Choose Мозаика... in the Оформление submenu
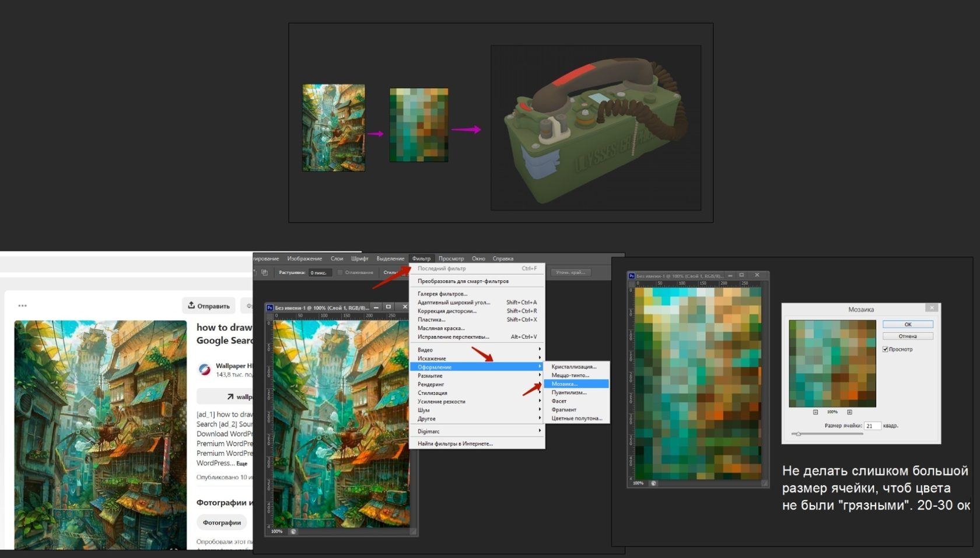Screen dimensions: 980x558 pyautogui.click(x=576, y=383)
